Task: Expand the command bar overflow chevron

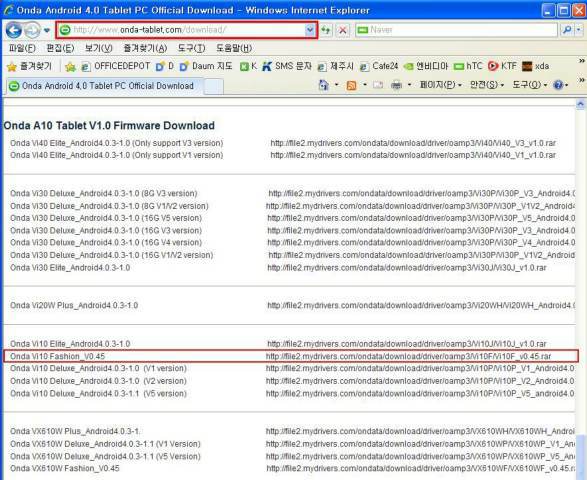Action: pyautogui.click(x=581, y=80)
